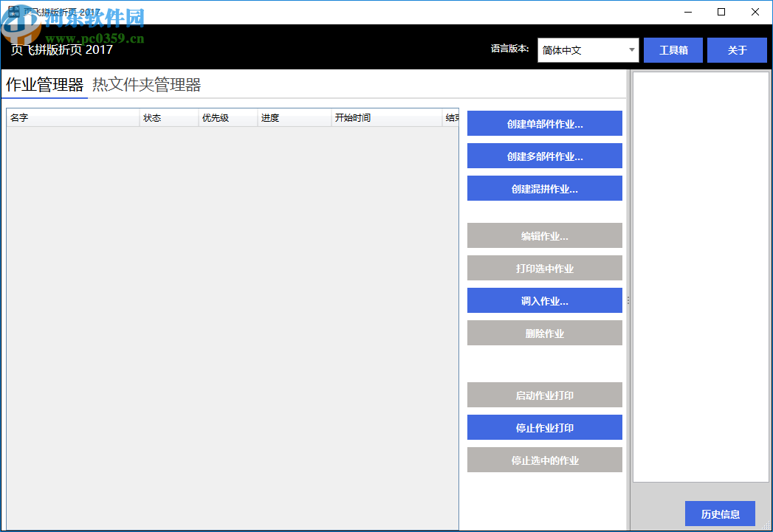Click 调入作业 to load a job
The height and width of the screenshot is (532, 773).
tap(544, 300)
